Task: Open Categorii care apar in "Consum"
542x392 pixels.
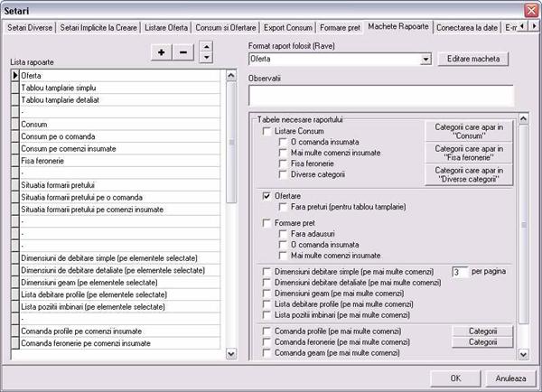Action: pos(469,131)
